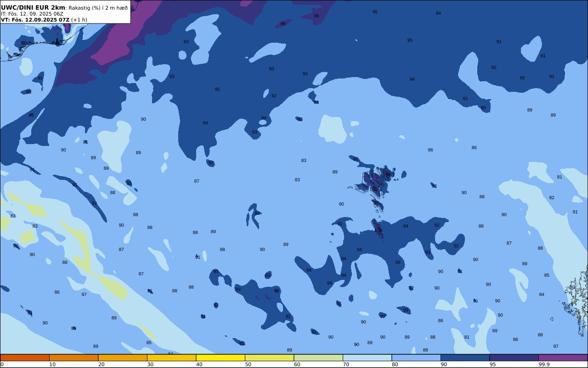Viewport: 588px width, 368px height.
Task: Select the medium blue 90–95 legend swatch
Action: pos(465,357)
